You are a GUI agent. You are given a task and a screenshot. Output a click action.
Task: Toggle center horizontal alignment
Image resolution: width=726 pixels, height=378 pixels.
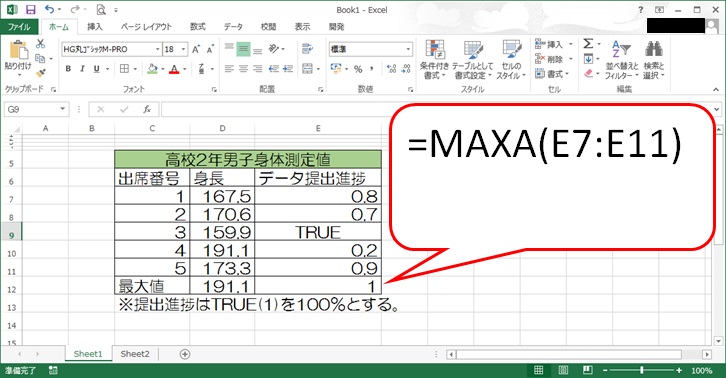pos(244,69)
